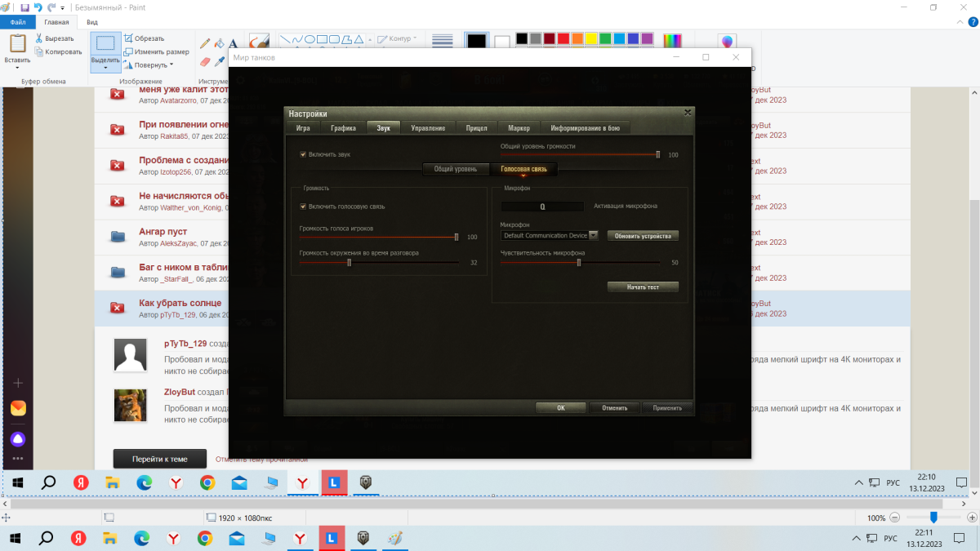The image size is (980, 551).
Task: Open the rainbow Edit colors button in Paint
Action: click(x=673, y=40)
